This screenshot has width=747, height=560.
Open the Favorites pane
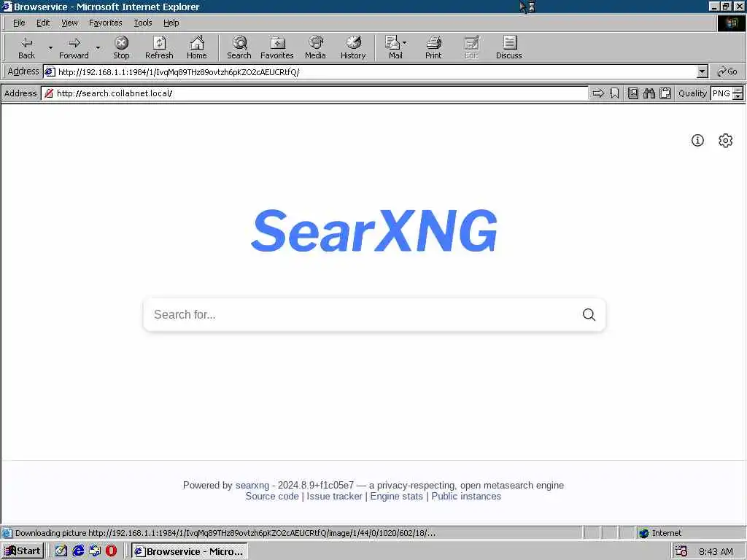276,47
